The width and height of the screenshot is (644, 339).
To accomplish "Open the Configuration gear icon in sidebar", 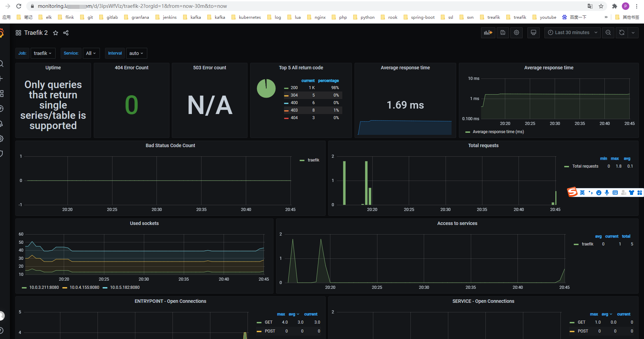I will [x=1, y=139].
